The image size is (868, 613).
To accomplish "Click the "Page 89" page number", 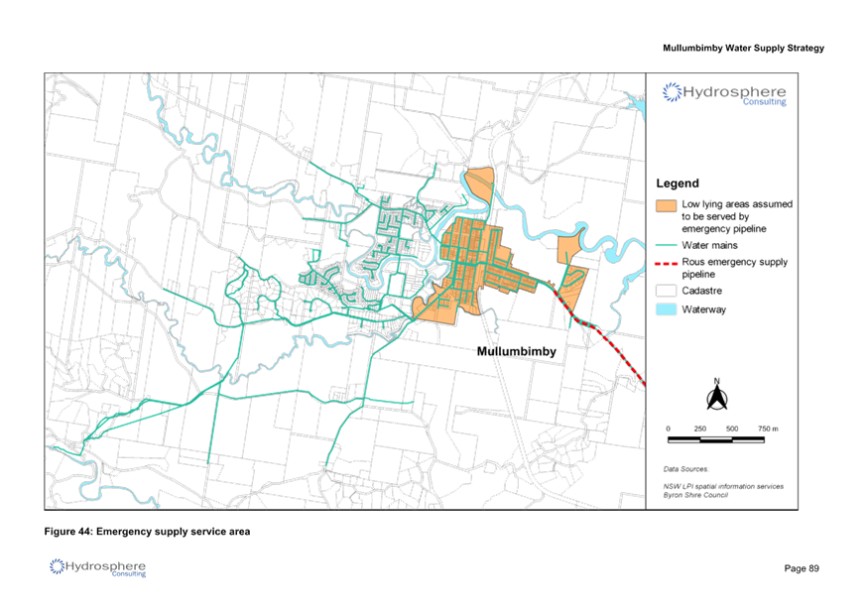I will (802, 568).
